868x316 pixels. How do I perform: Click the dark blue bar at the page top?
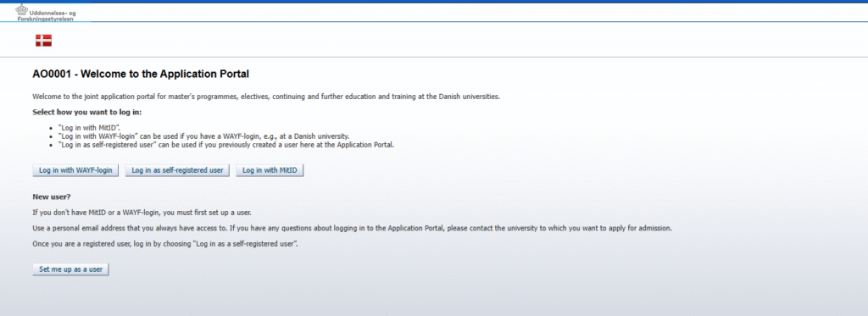click(x=434, y=1)
